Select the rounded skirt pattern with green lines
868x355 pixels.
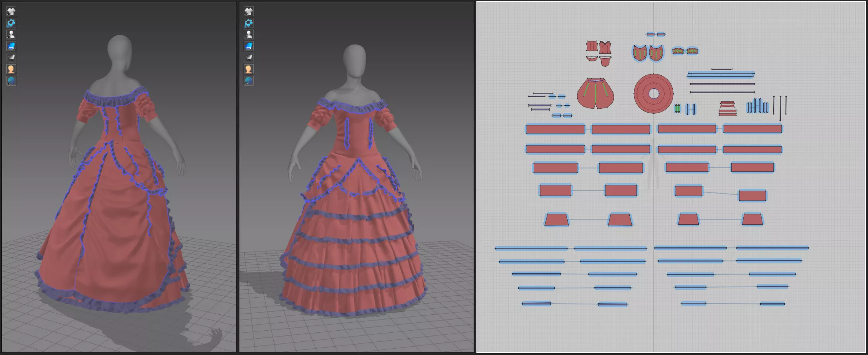click(x=595, y=96)
